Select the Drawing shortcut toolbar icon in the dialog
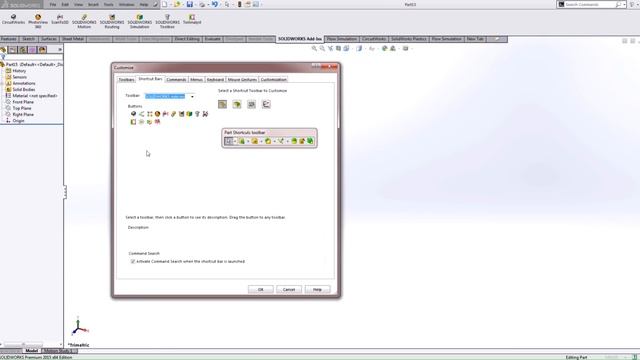Image resolution: width=640 pixels, height=360 pixels. [x=251, y=104]
